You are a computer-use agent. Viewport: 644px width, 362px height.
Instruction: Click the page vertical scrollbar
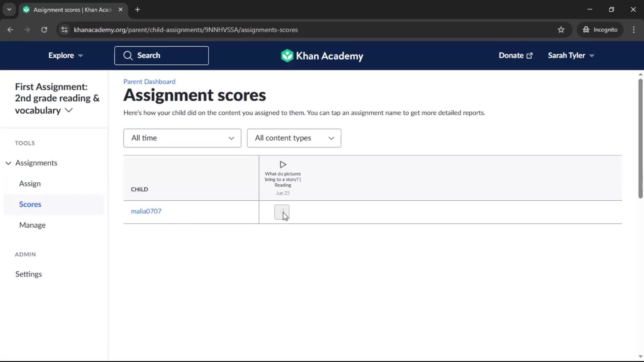tap(640, 138)
